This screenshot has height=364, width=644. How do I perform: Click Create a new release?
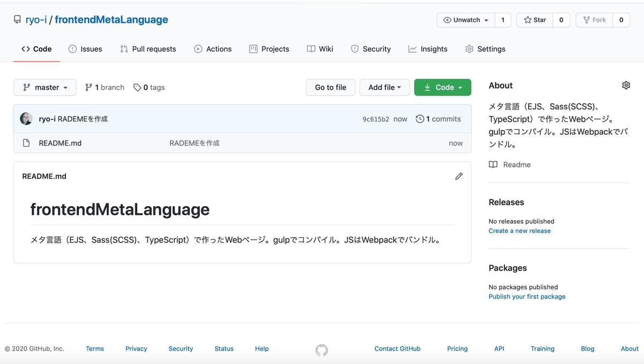click(519, 231)
